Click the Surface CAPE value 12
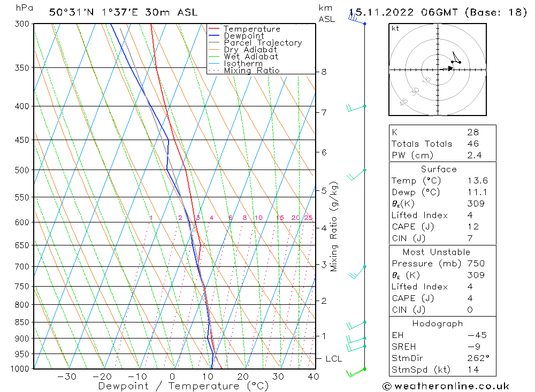 (x=473, y=227)
